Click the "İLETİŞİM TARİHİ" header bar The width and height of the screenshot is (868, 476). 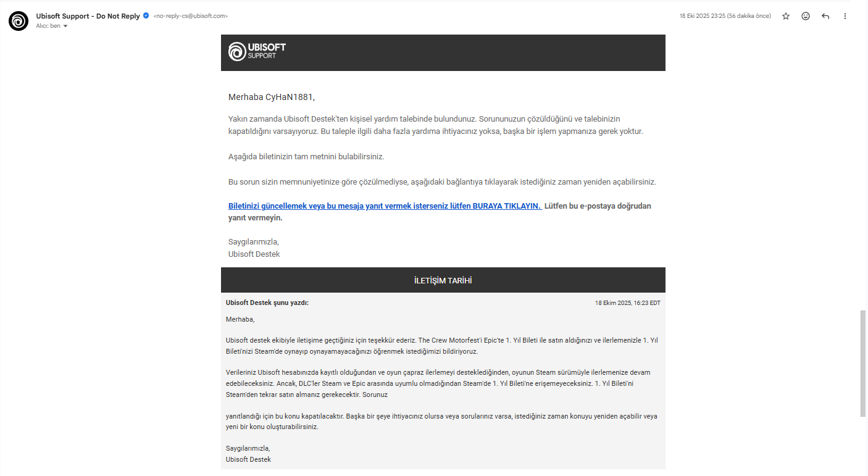(x=443, y=280)
